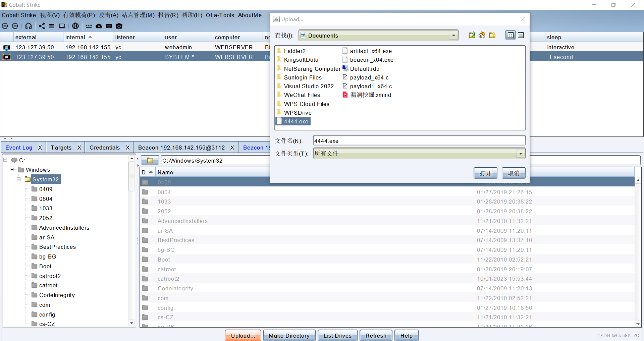Select the webadmin beacon session icon
Viewport: 644px width, 341px height.
7,48
